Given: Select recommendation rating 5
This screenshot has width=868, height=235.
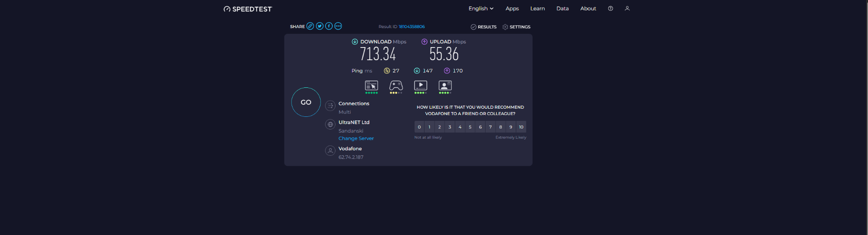Looking at the screenshot, I should click(470, 127).
